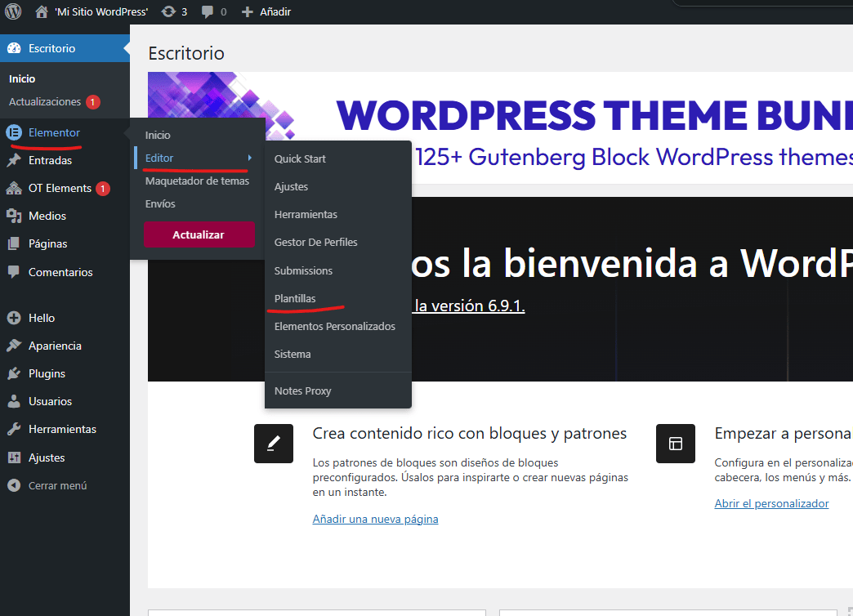Select Plantillas from the Editor submenu

pyautogui.click(x=295, y=298)
